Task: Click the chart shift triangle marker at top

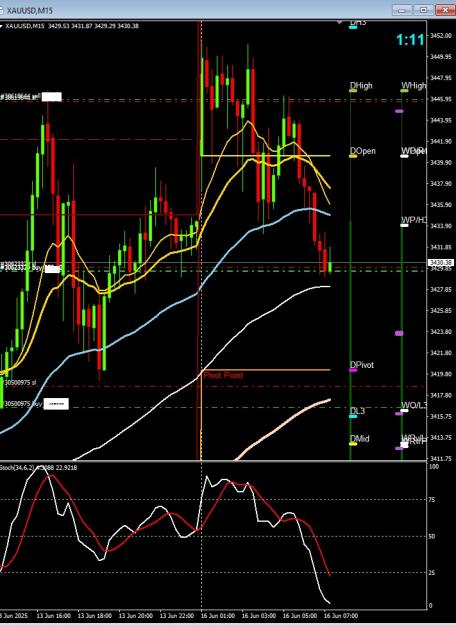Action: (x=340, y=23)
